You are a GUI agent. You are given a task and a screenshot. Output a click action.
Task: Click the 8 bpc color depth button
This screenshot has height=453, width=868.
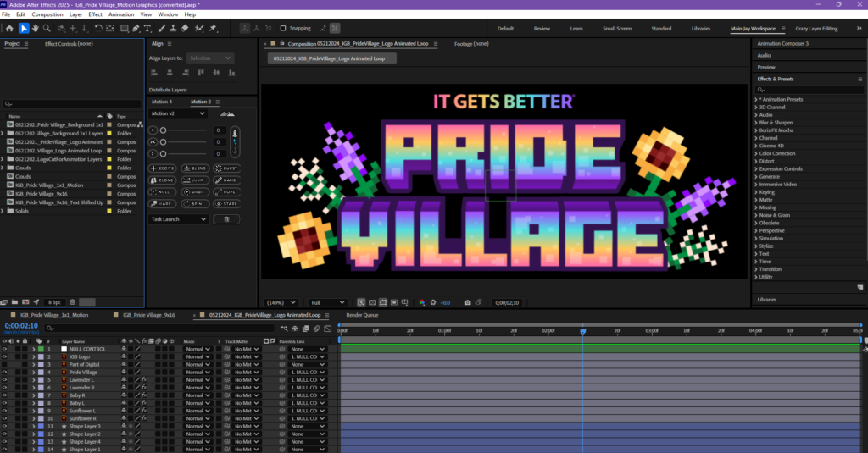tap(54, 302)
